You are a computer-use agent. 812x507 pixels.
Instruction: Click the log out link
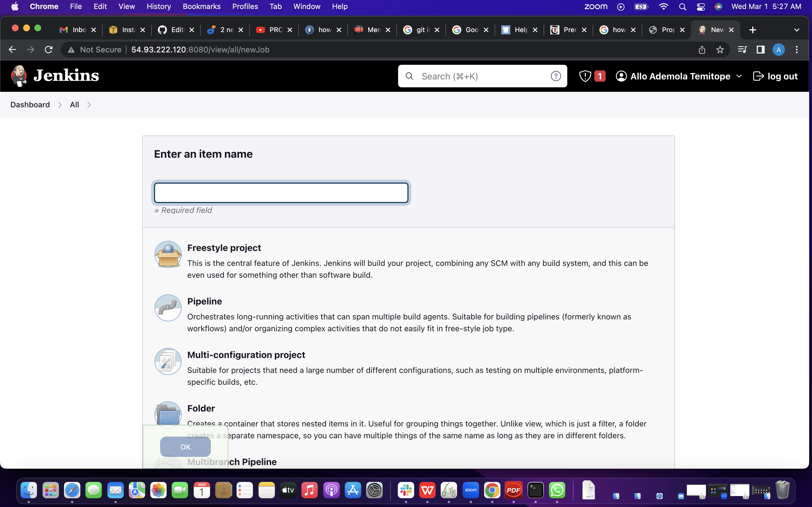click(775, 76)
